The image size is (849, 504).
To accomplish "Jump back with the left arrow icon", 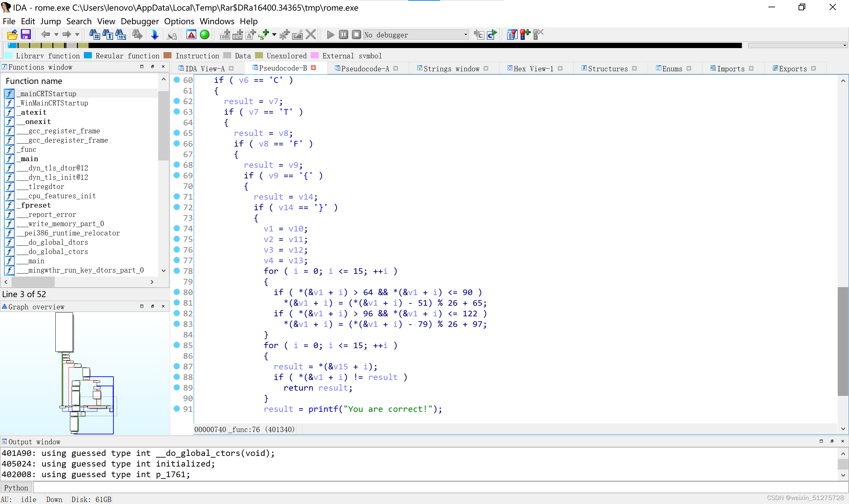I will tap(45, 34).
